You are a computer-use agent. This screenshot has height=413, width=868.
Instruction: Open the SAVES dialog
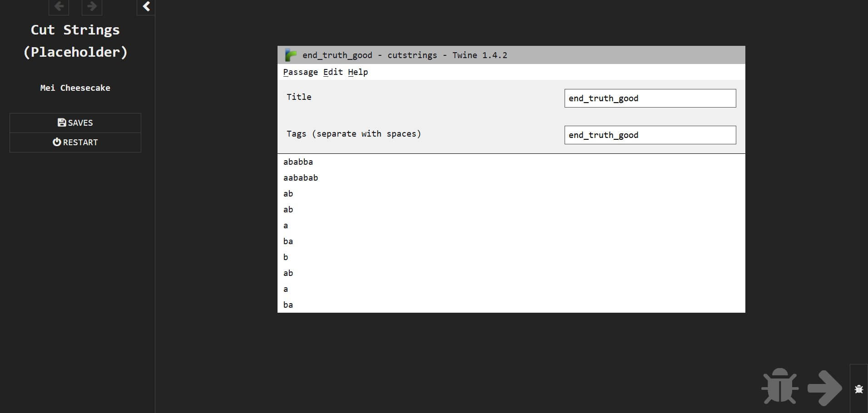75,123
